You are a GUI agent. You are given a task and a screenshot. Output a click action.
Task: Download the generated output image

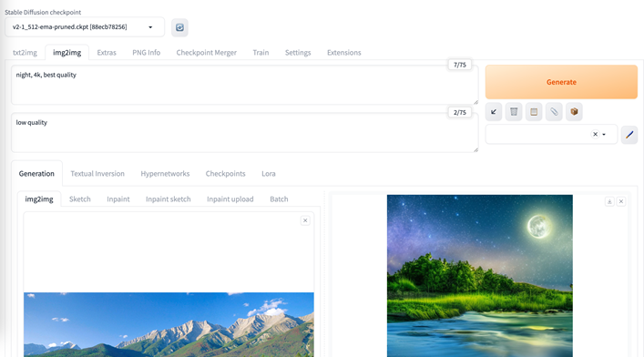coord(609,201)
